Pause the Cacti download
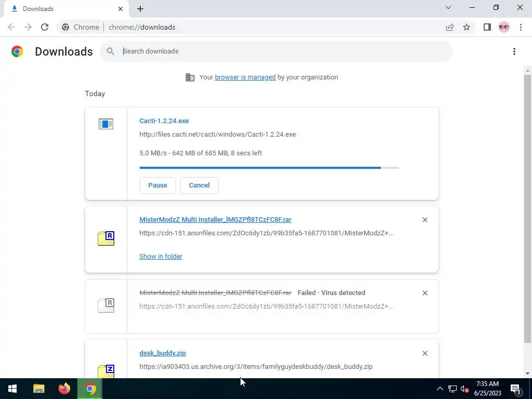This screenshot has height=399, width=532. pyautogui.click(x=158, y=185)
